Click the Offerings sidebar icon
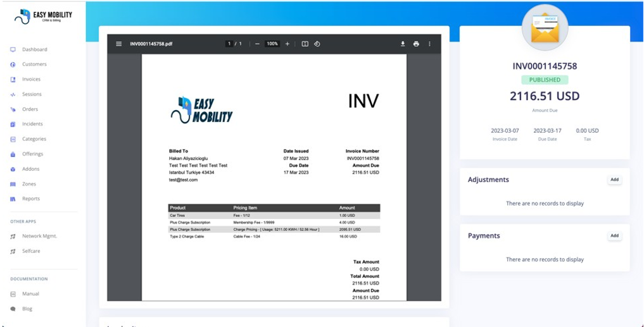644x327 pixels. click(13, 154)
